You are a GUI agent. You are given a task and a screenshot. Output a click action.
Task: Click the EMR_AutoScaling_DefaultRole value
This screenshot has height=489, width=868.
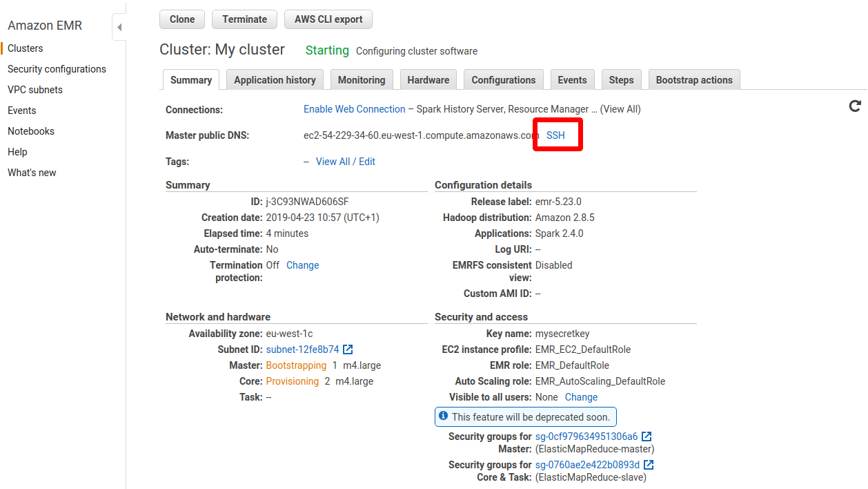tap(600, 381)
